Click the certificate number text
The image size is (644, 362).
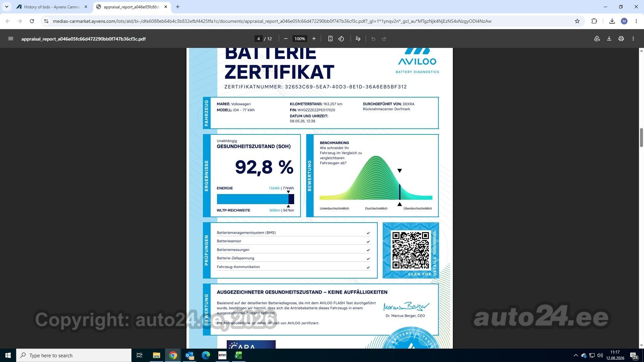click(x=316, y=87)
